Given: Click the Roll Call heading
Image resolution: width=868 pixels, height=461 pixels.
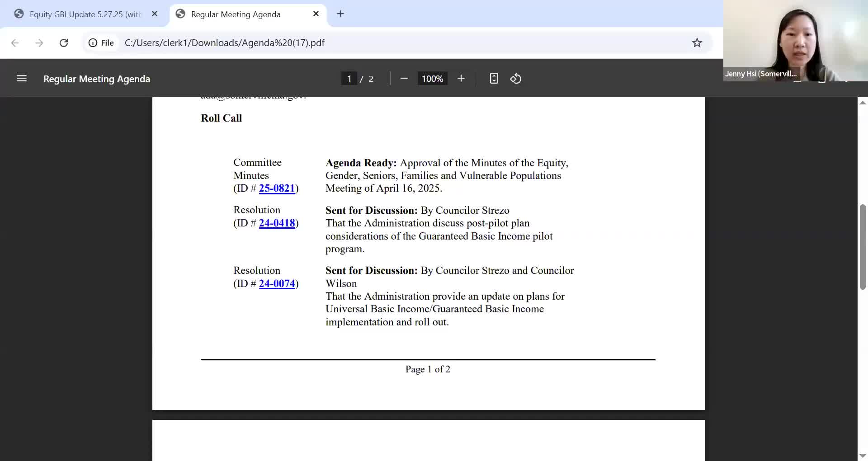Looking at the screenshot, I should [x=222, y=118].
